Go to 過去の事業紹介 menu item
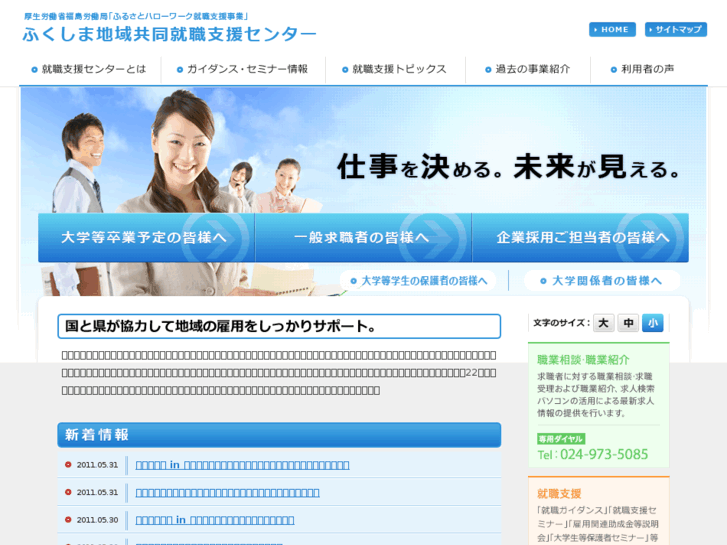The image size is (727, 545). tap(528, 69)
